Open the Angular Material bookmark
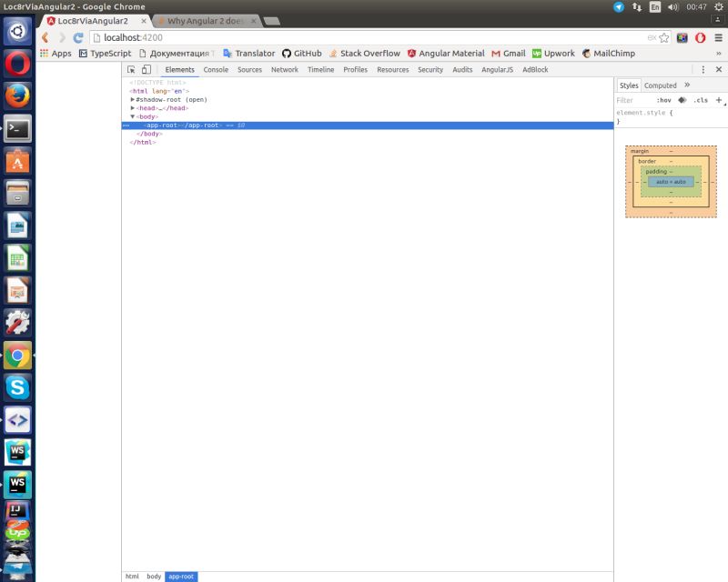 tap(448, 53)
